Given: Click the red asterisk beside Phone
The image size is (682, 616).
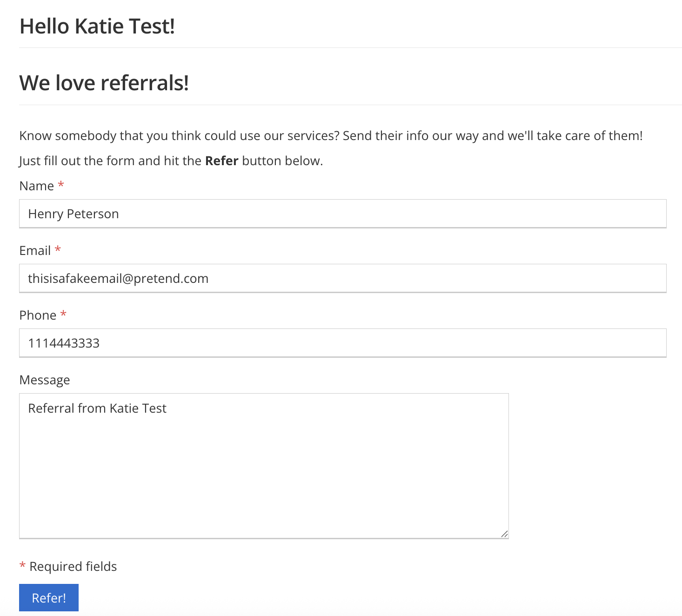Looking at the screenshot, I should [63, 315].
